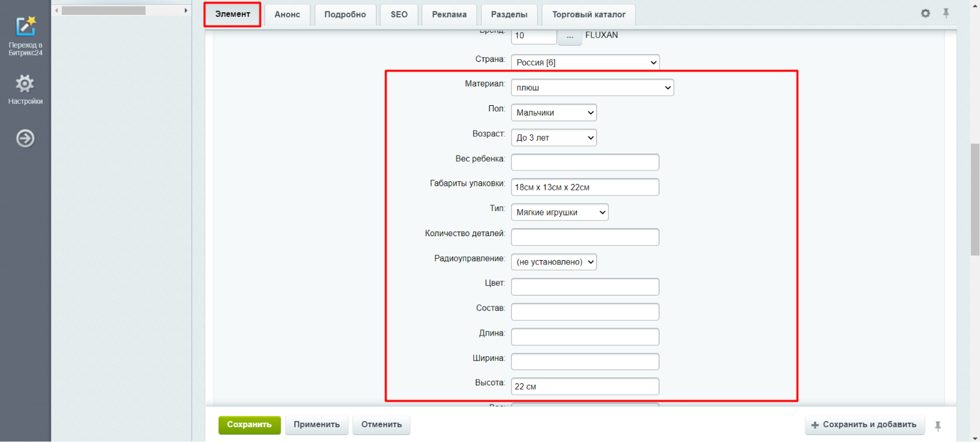
Task: Open the Торговый каталог tab
Action: click(589, 14)
